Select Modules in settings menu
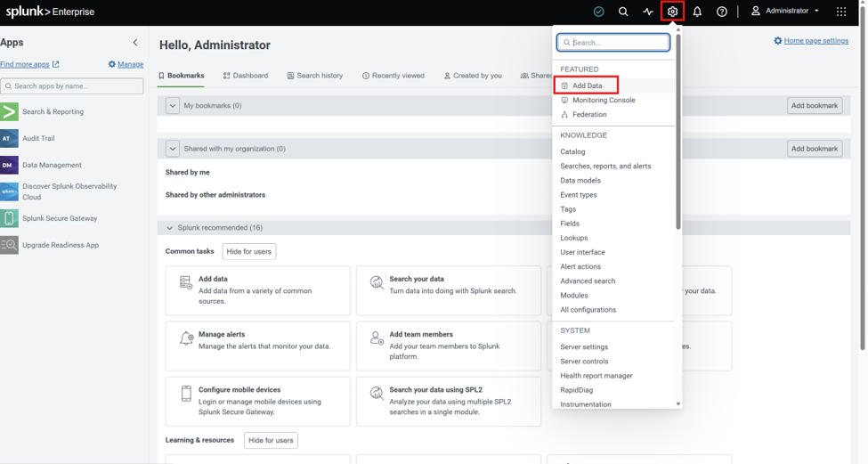Image resolution: width=868 pixels, height=464 pixels. [574, 296]
